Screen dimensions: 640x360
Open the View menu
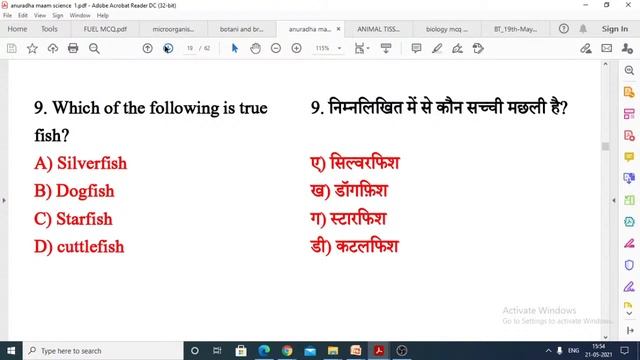[x=40, y=16]
